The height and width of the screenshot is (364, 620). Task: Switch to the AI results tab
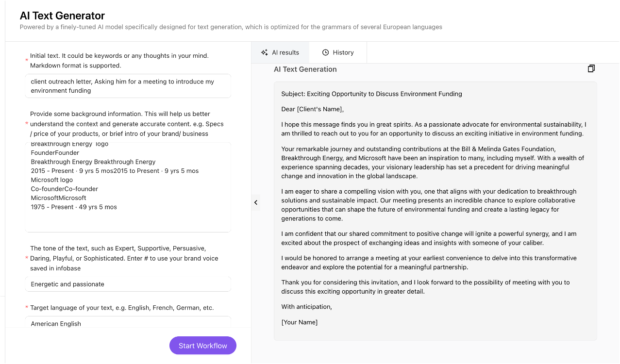click(x=280, y=52)
